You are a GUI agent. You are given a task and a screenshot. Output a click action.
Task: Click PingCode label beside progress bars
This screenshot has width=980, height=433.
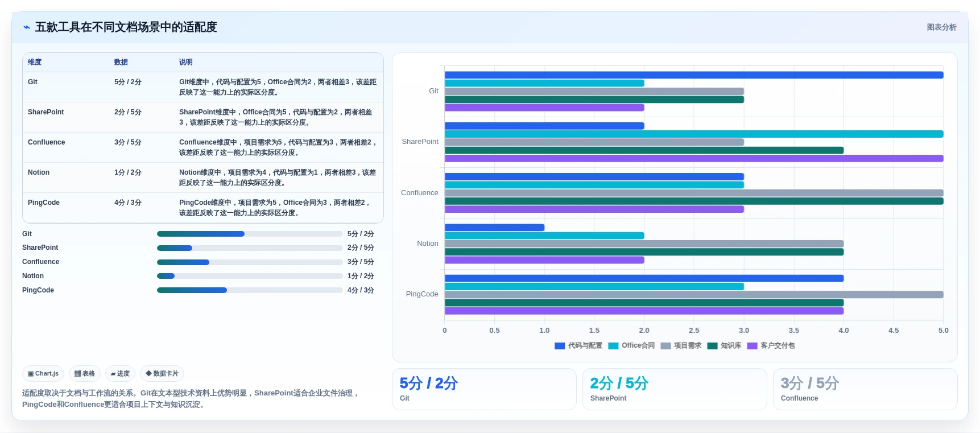pos(38,290)
